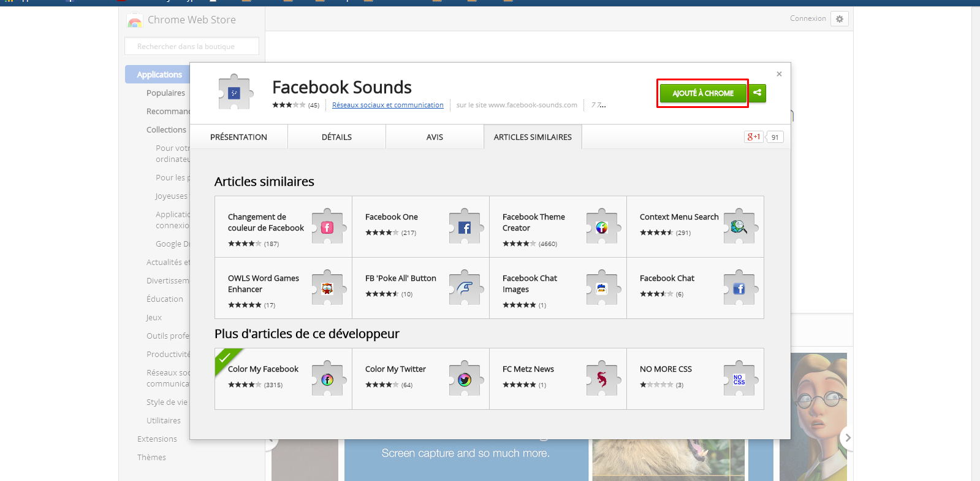Open the settings gear icon

coord(840,19)
